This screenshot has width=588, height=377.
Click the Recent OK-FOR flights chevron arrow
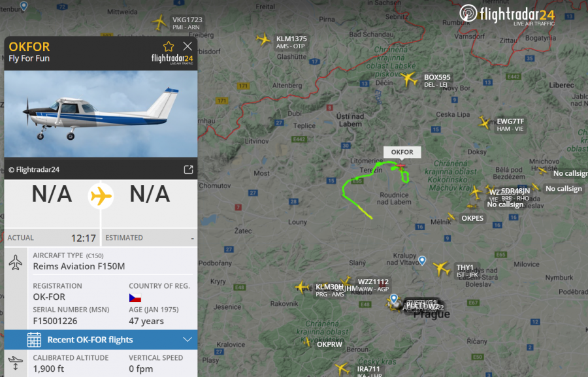pyautogui.click(x=188, y=340)
